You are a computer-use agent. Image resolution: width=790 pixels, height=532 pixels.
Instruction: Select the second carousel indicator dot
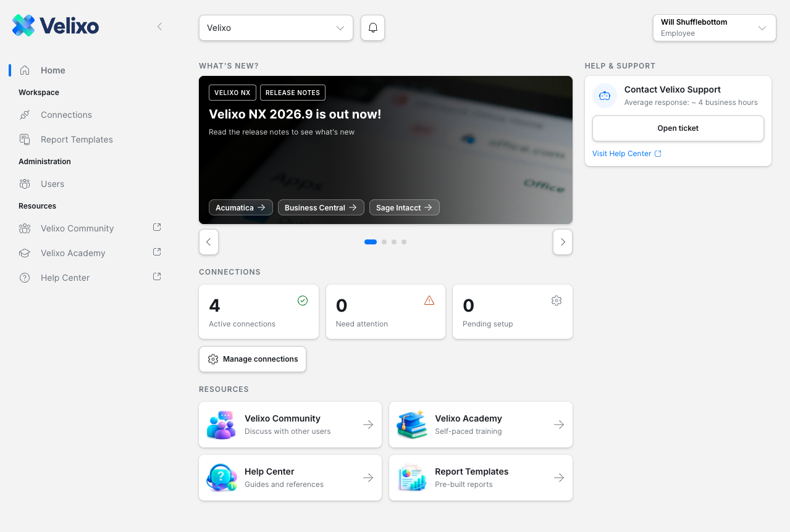point(384,242)
